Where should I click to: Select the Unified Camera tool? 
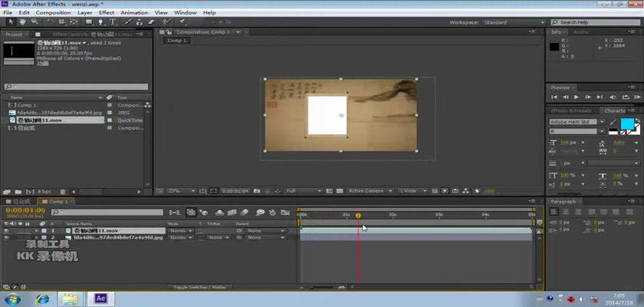pyautogui.click(x=61, y=21)
